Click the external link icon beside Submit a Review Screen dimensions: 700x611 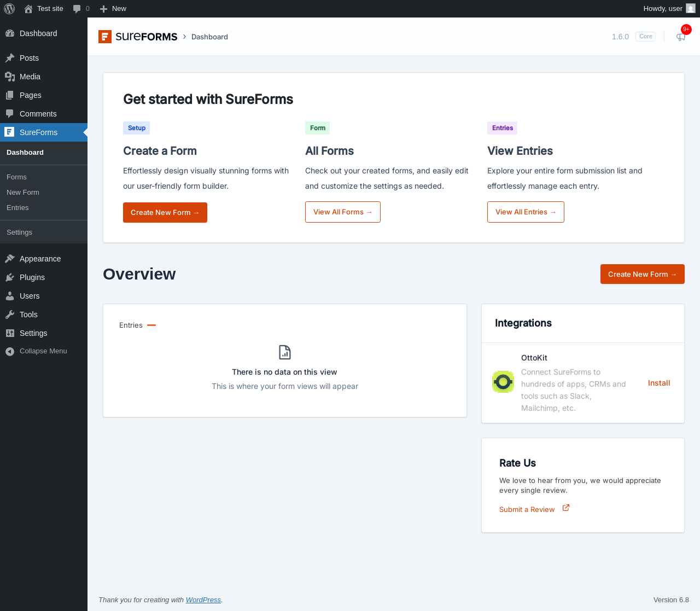click(x=566, y=508)
